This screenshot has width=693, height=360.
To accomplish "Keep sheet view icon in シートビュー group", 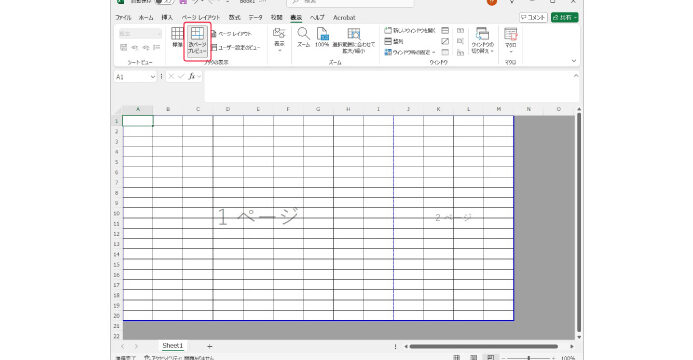I will 124,47.
